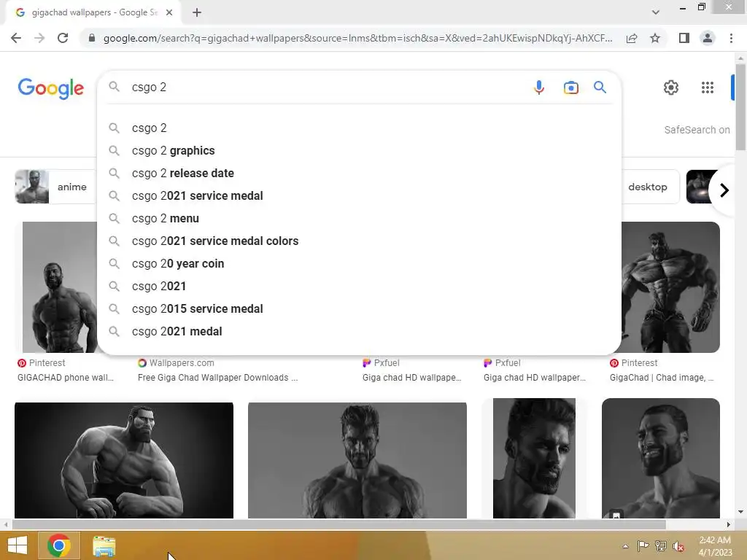Screen dimensions: 747x560
Task: Click the horizontal scrollbar
Action: pos(338,524)
